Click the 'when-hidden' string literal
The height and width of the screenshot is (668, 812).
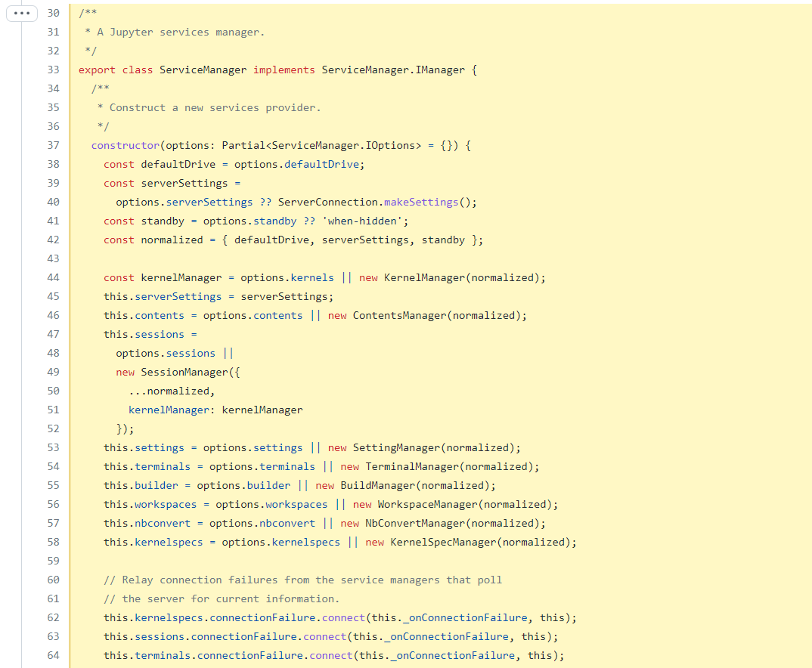point(362,221)
